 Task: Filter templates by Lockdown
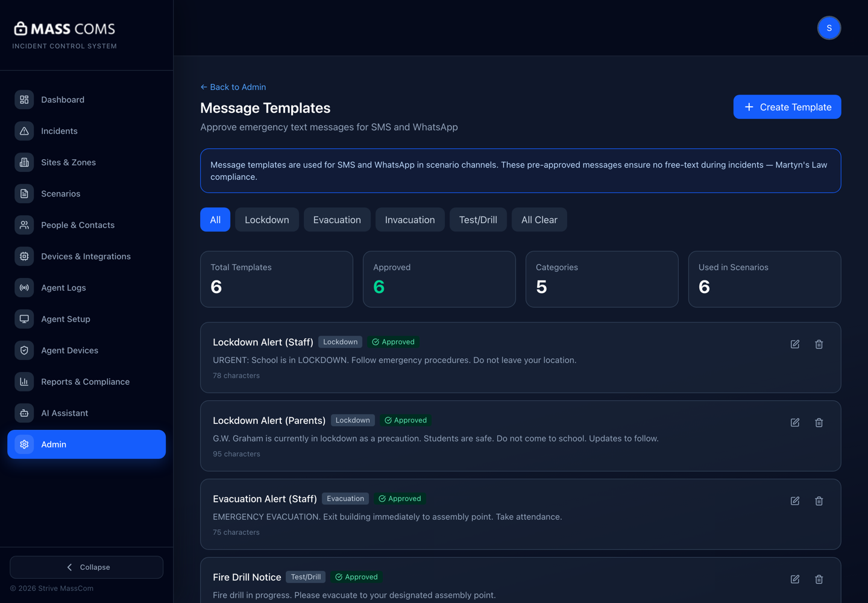coord(267,219)
